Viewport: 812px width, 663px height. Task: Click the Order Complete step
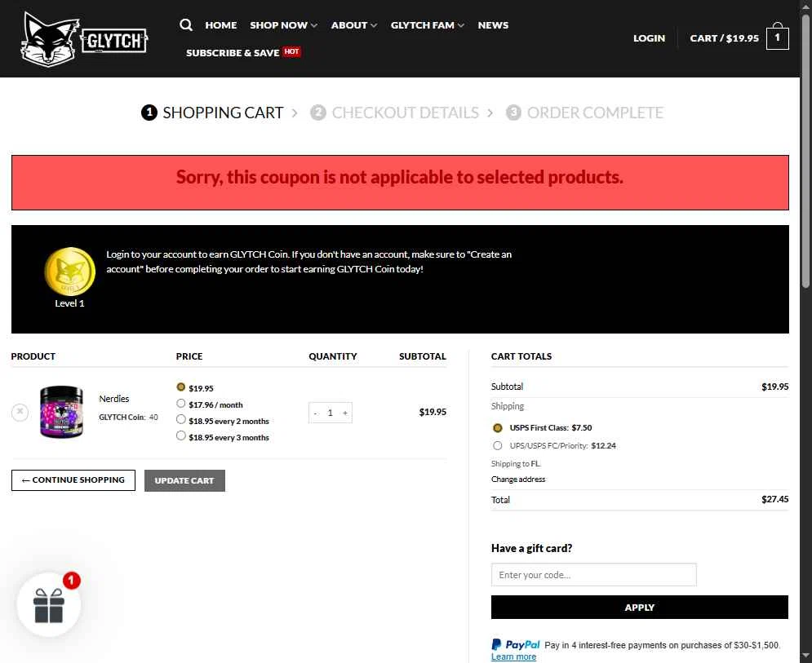[x=584, y=113]
